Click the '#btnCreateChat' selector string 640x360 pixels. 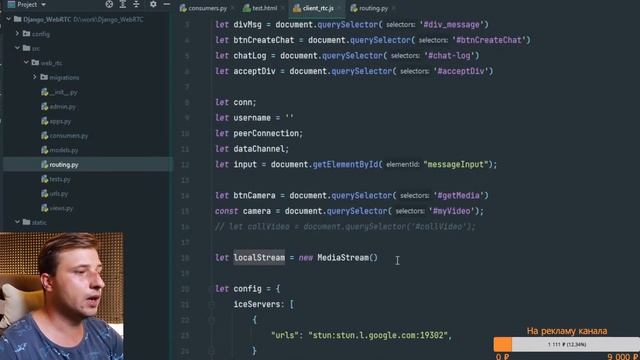click(x=489, y=40)
